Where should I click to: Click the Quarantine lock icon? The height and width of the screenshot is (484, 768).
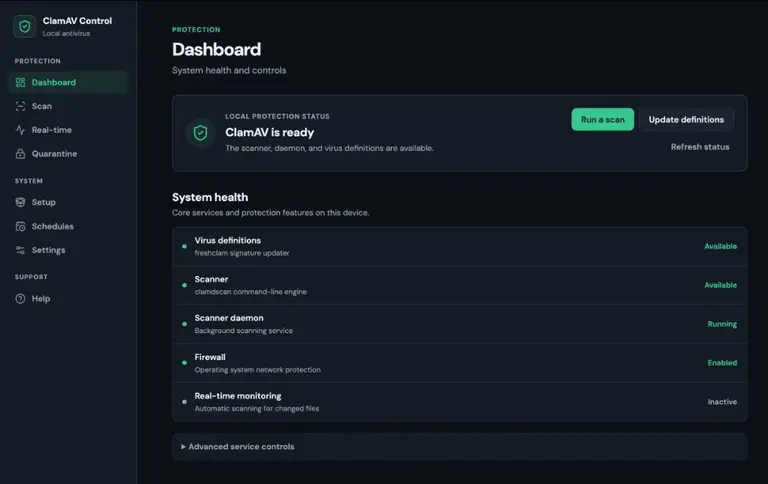[20, 154]
